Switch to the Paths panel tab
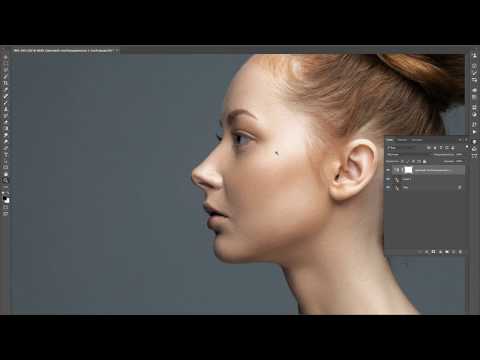The width and height of the screenshot is (480, 360). click(417, 140)
